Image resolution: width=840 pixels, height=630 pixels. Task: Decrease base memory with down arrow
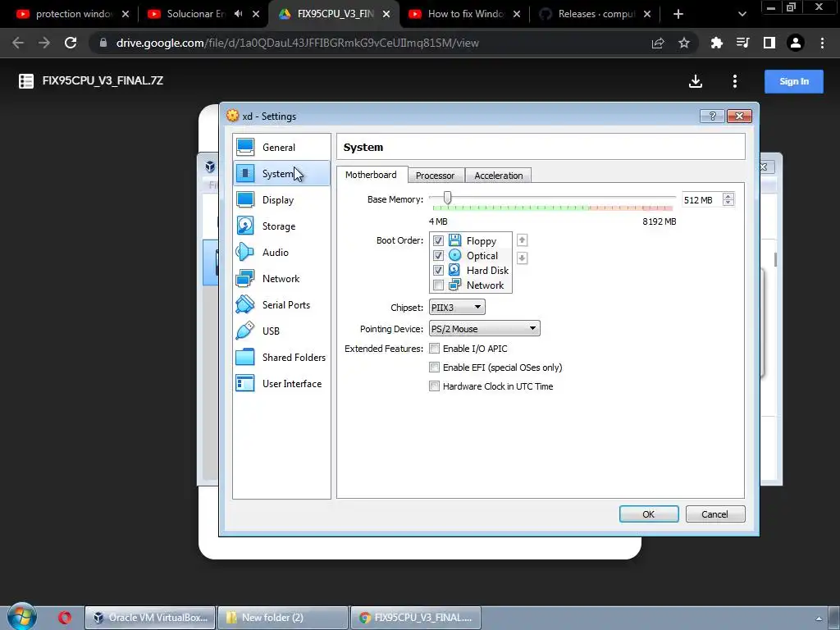[x=728, y=203]
